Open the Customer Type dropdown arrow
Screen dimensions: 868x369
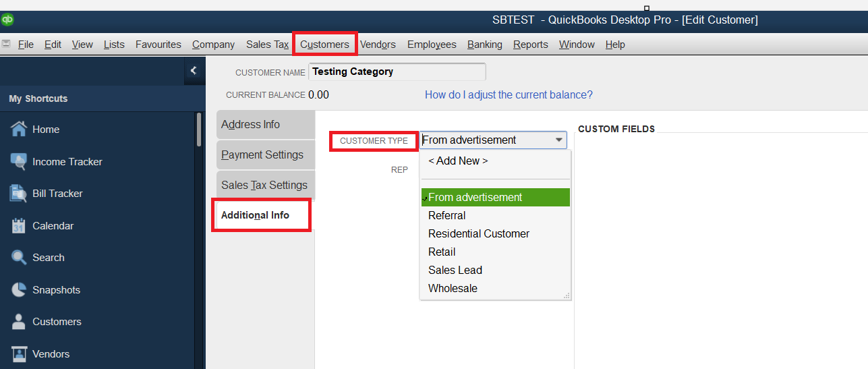559,140
